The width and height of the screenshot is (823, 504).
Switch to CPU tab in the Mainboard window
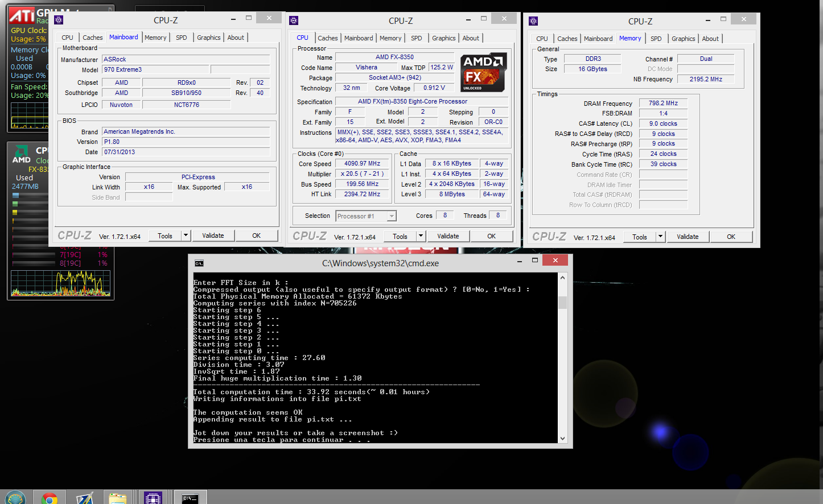[x=68, y=38]
